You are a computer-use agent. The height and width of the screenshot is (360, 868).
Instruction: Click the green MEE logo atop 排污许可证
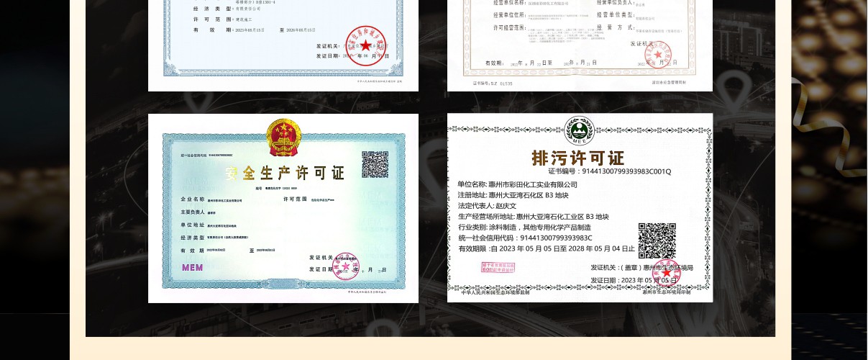579,131
